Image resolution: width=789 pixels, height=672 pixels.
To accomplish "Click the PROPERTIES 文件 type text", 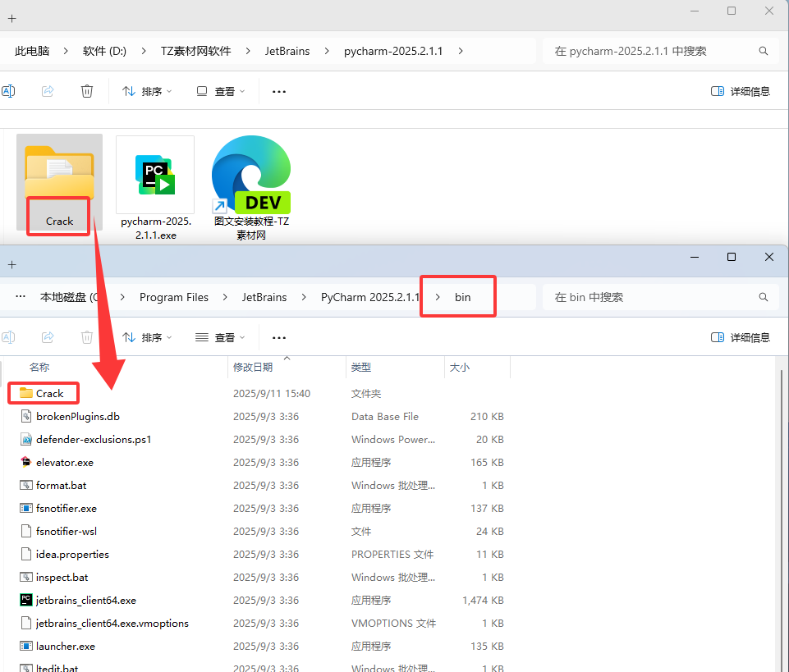I will pos(392,555).
